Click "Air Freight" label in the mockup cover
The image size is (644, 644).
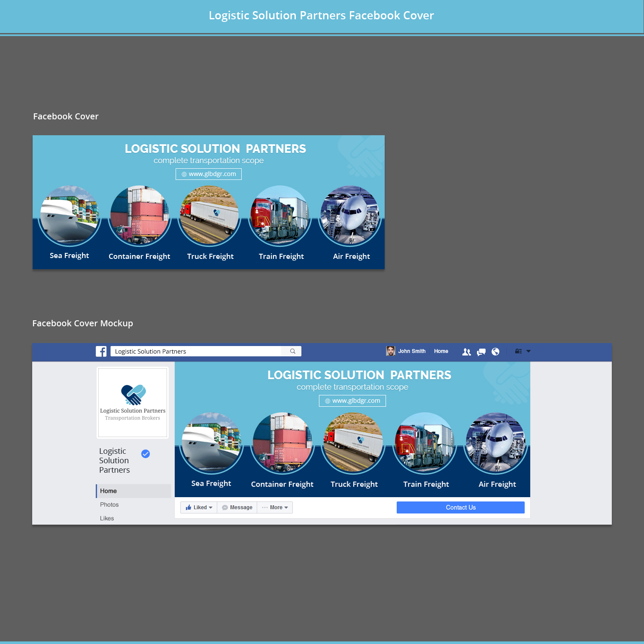(x=497, y=484)
